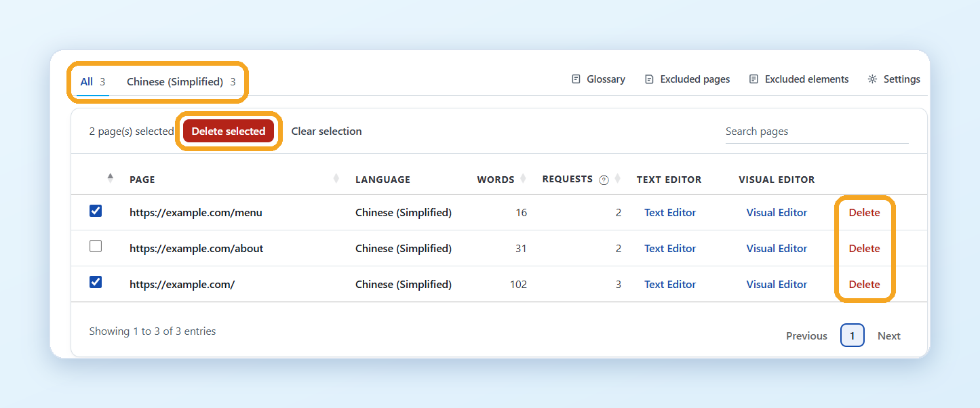Open Text Editor for the about page
The image size is (980, 408).
[670, 249]
